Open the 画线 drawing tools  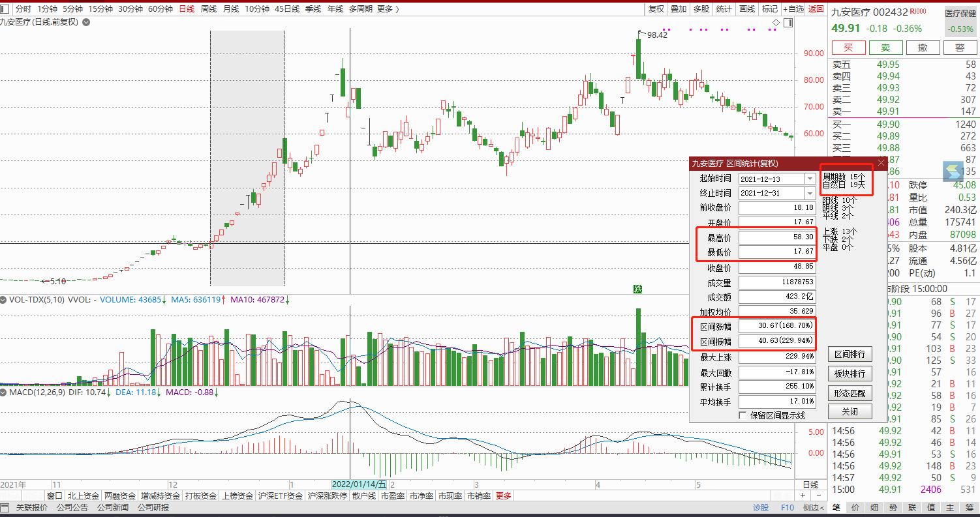pyautogui.click(x=746, y=8)
